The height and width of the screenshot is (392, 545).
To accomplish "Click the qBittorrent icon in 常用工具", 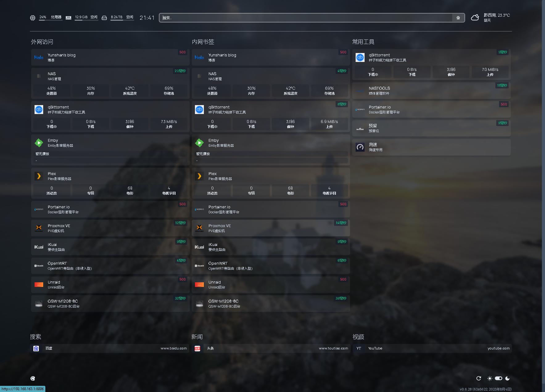I will (360, 57).
